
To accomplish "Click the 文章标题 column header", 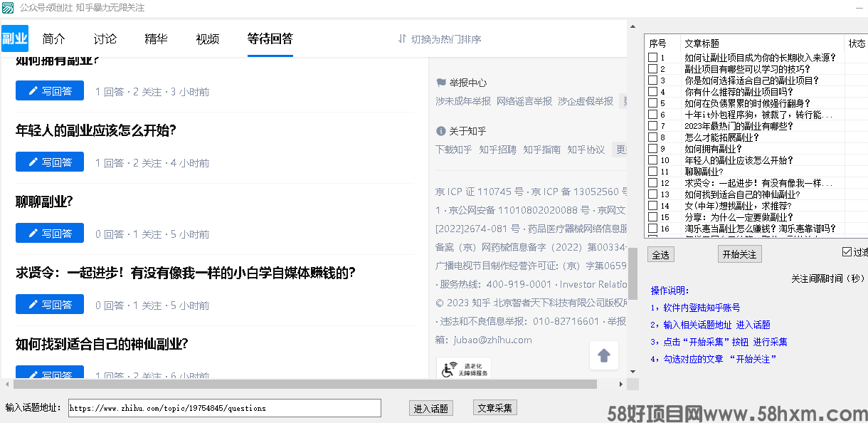I will (x=763, y=43).
